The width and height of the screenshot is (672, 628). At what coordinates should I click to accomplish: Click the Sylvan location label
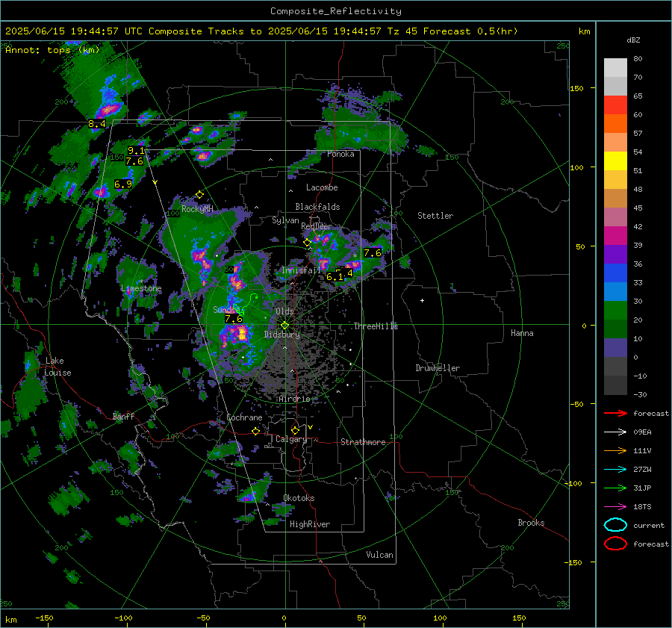[285, 220]
